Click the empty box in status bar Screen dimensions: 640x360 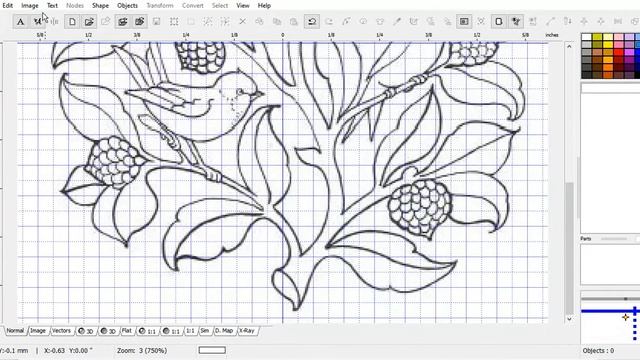click(x=212, y=350)
